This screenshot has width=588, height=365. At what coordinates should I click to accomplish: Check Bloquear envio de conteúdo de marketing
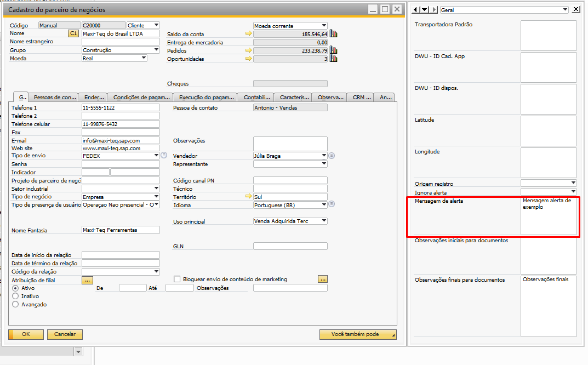177,279
